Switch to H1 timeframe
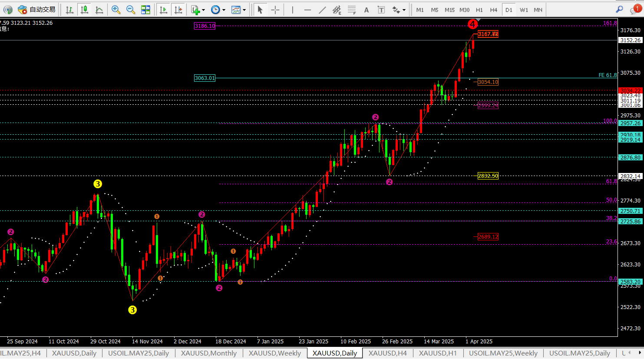 point(479,10)
